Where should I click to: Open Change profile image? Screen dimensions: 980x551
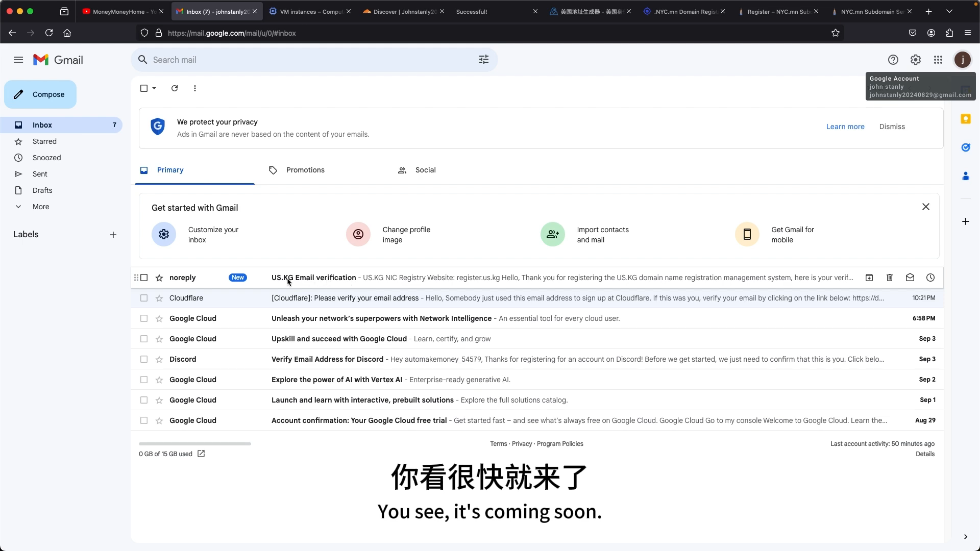click(x=389, y=235)
